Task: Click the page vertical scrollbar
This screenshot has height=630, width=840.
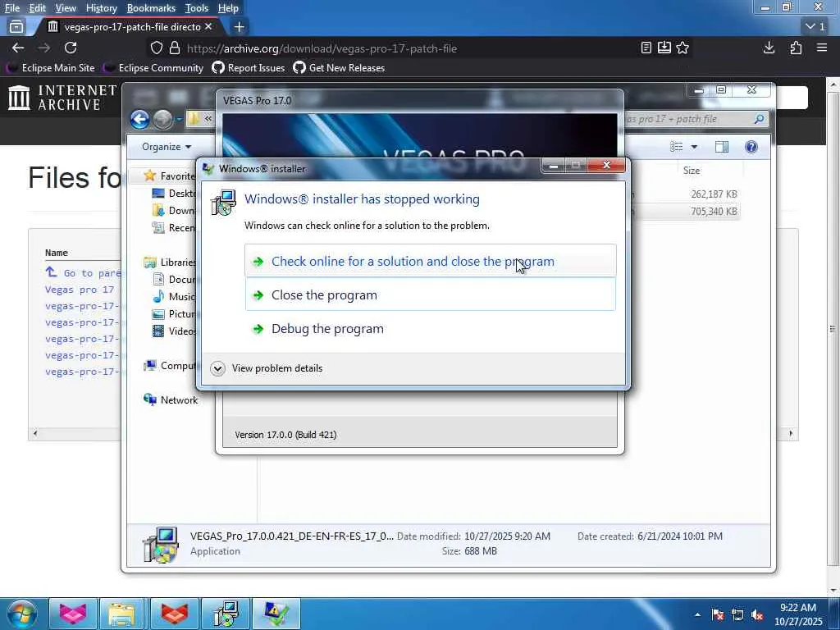Action: tap(833, 327)
